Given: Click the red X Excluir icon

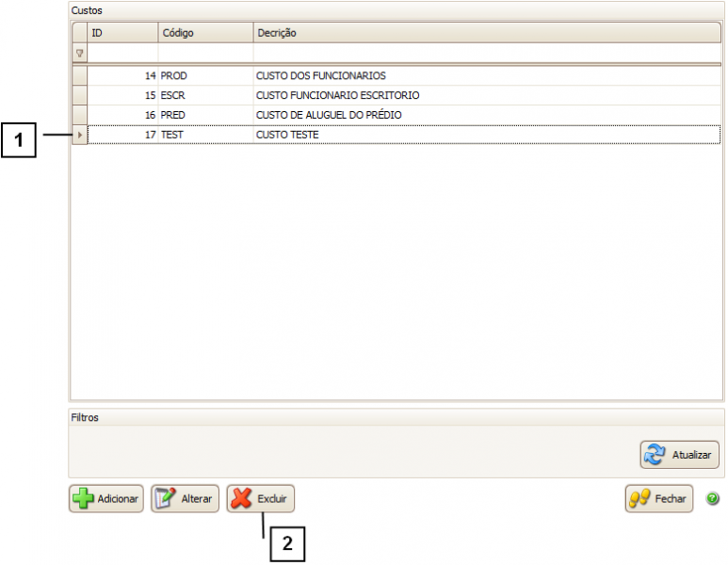Looking at the screenshot, I should (x=242, y=498).
